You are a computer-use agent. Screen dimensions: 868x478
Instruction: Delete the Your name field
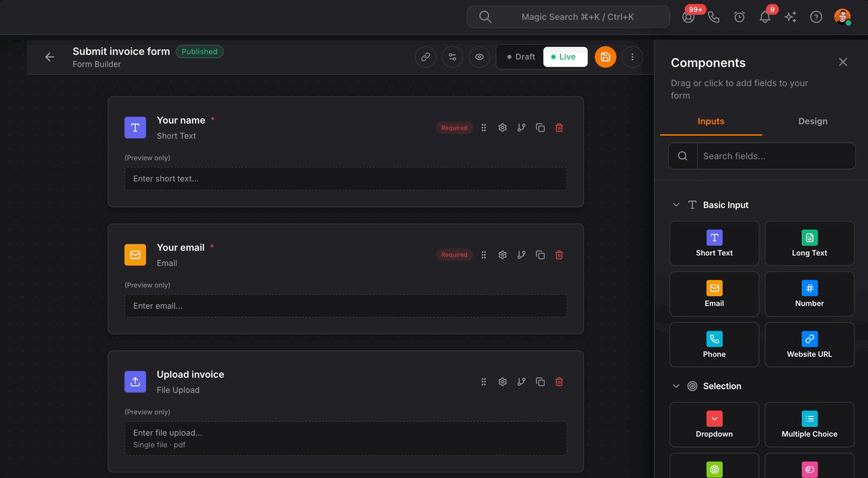coord(558,128)
